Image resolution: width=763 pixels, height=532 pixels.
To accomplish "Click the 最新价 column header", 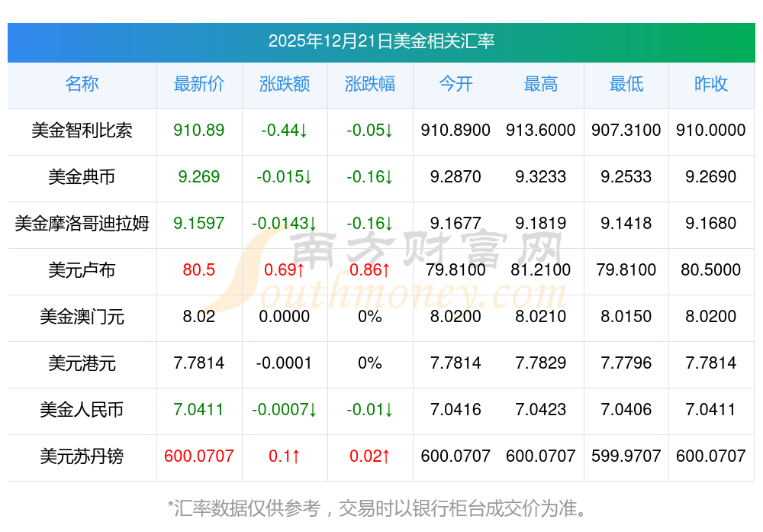I will 198,84.
